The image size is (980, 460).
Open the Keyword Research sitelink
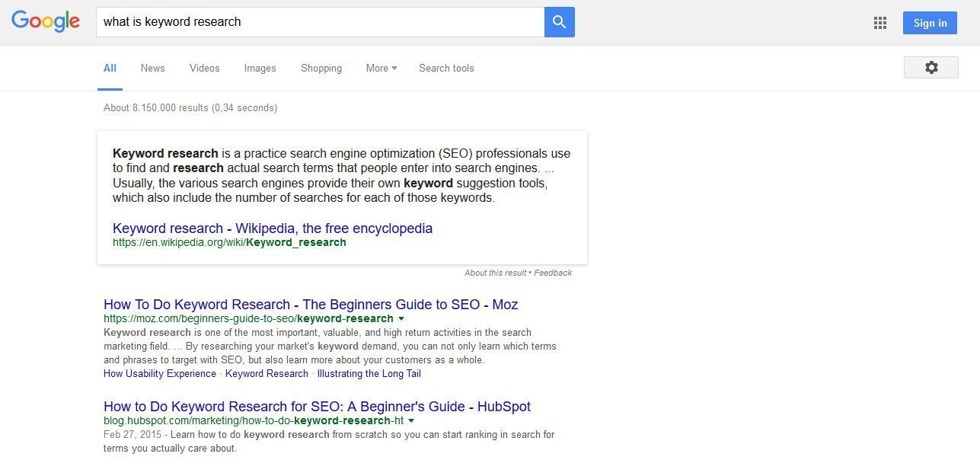coord(267,373)
